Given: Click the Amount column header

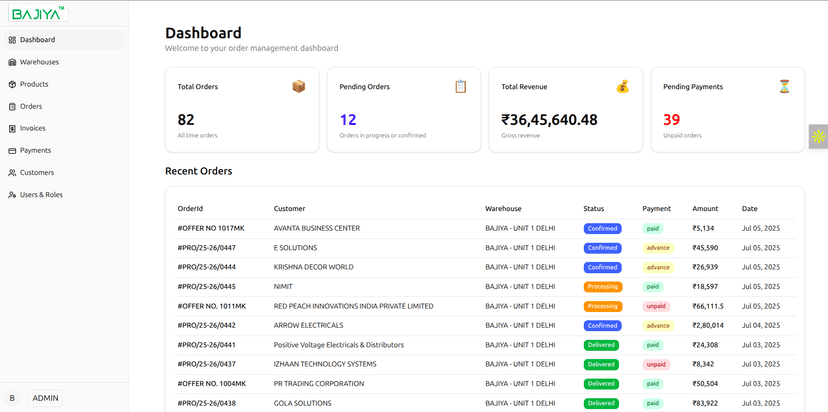Looking at the screenshot, I should click(x=705, y=209).
